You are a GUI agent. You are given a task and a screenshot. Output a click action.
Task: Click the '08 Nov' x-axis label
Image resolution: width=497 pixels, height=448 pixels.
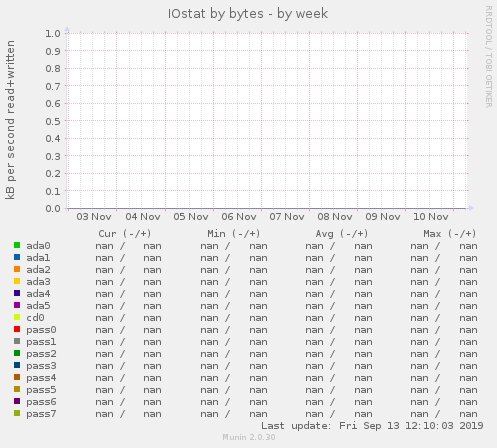tap(335, 217)
